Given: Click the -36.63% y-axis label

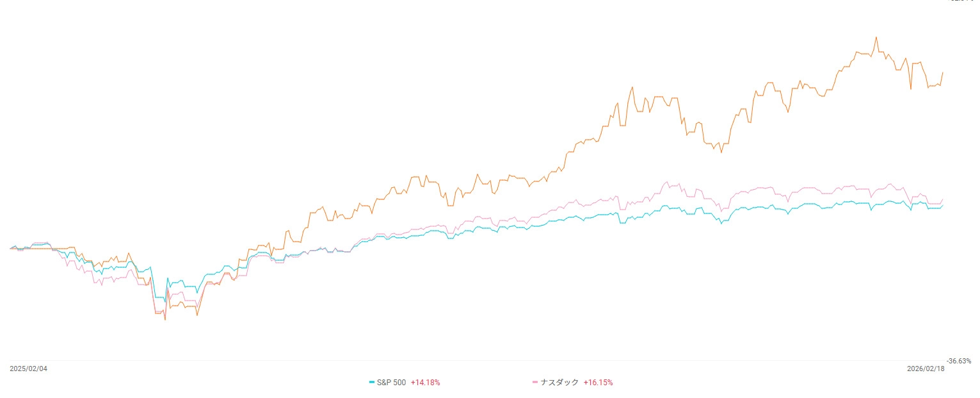Looking at the screenshot, I should (x=958, y=361).
